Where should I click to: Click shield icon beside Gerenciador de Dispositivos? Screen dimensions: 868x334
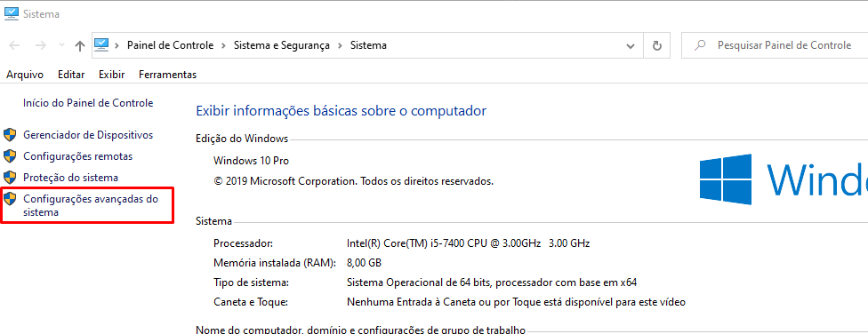tap(10, 135)
